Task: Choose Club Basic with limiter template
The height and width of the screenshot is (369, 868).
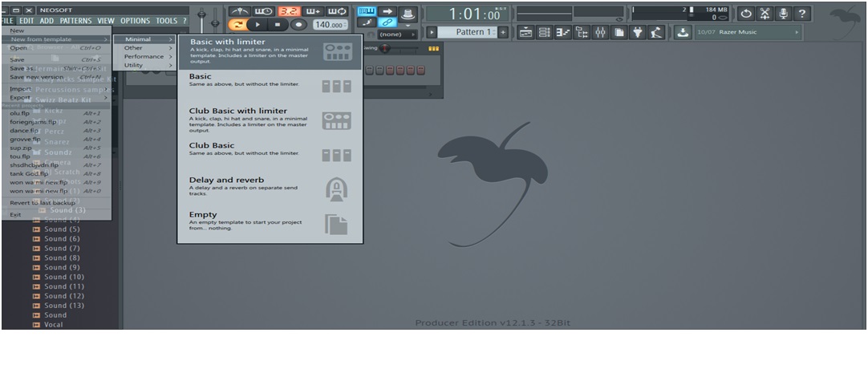Action: tap(270, 121)
